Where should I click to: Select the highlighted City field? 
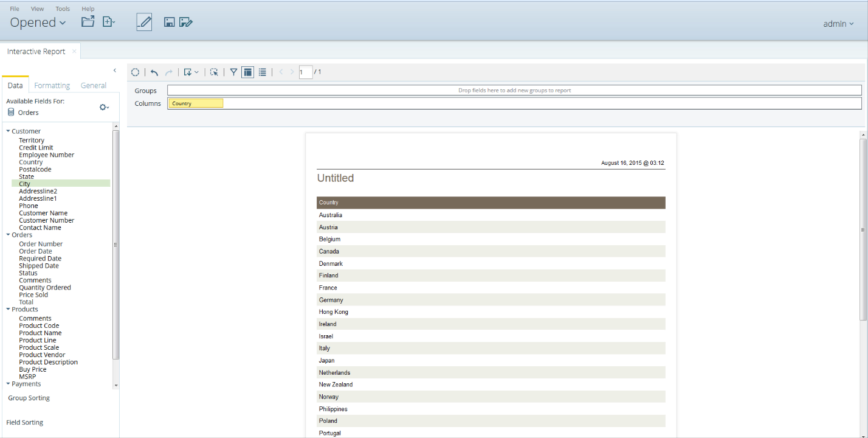click(61, 184)
